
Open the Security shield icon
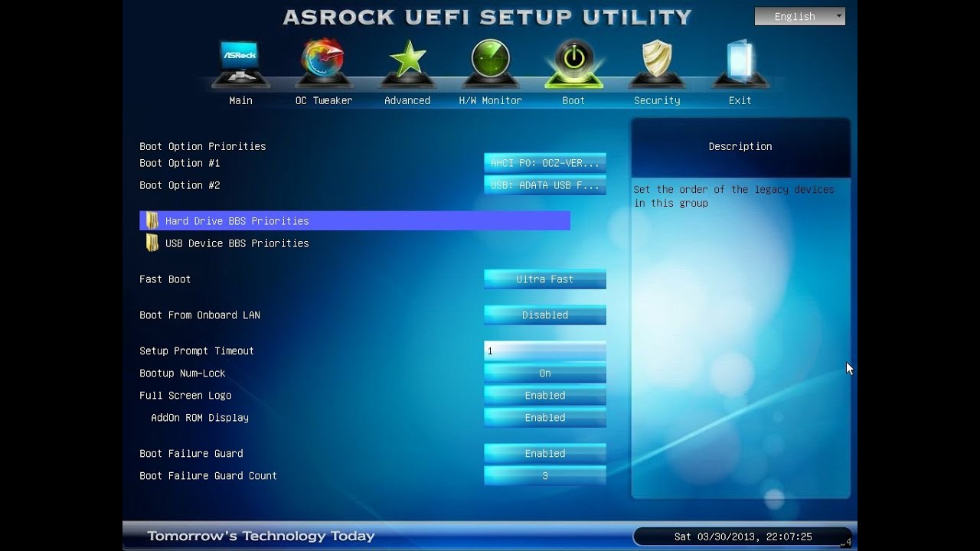point(657,63)
